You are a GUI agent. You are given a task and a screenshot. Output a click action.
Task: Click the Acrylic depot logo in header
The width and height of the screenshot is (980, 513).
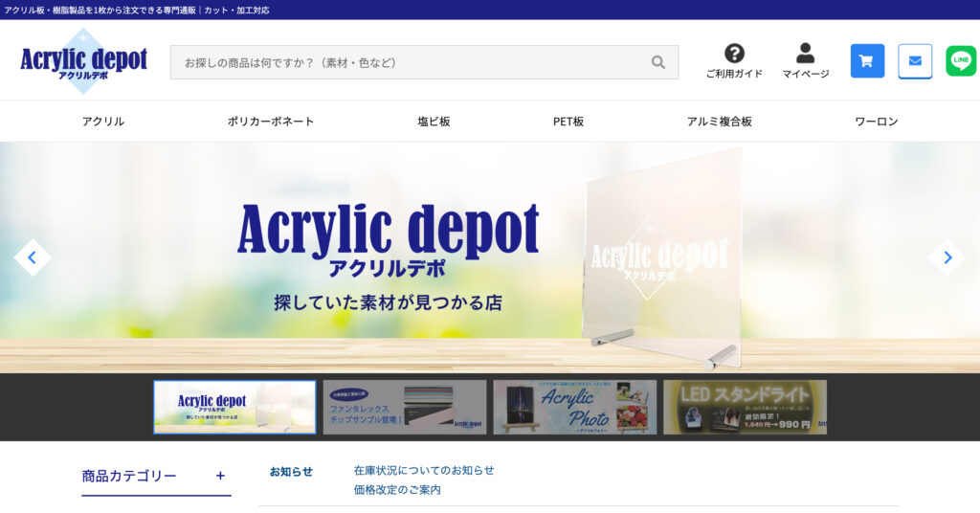[x=84, y=61]
